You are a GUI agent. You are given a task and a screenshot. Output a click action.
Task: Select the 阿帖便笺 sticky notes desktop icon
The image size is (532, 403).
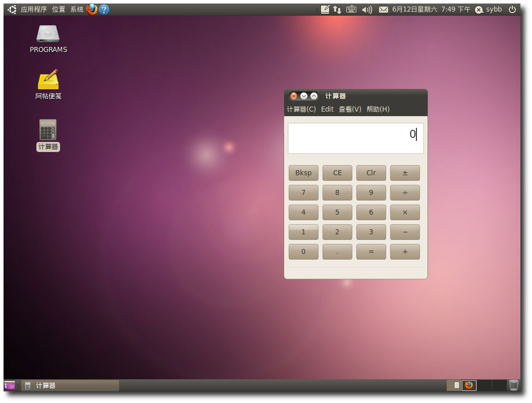pos(48,84)
